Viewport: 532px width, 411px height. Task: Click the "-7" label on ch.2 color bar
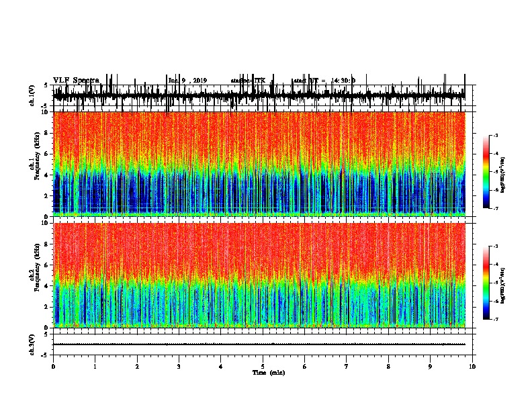[496, 319]
